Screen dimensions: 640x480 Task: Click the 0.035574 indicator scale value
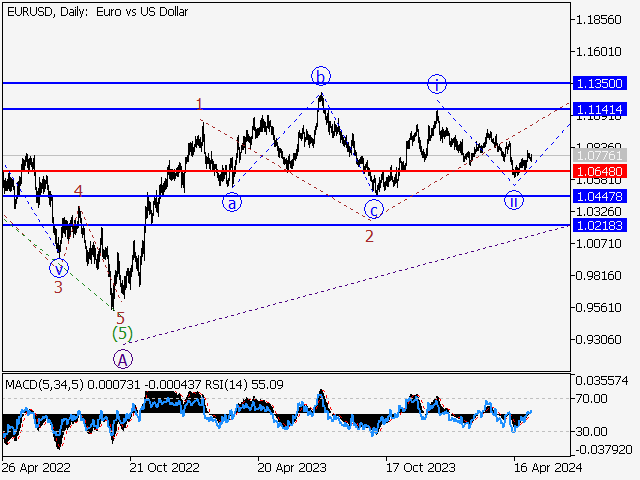point(602,381)
